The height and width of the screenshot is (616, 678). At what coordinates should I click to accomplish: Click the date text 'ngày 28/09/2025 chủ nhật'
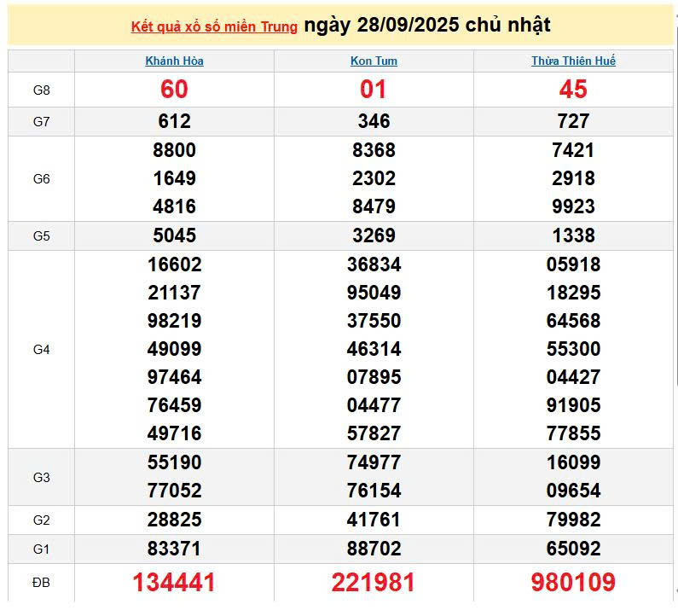[x=427, y=25]
